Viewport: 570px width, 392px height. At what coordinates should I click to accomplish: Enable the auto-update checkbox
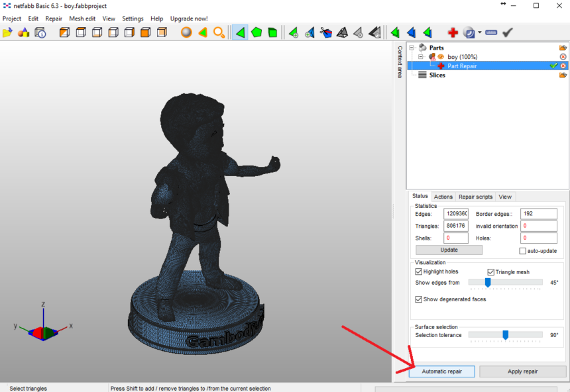coord(523,250)
